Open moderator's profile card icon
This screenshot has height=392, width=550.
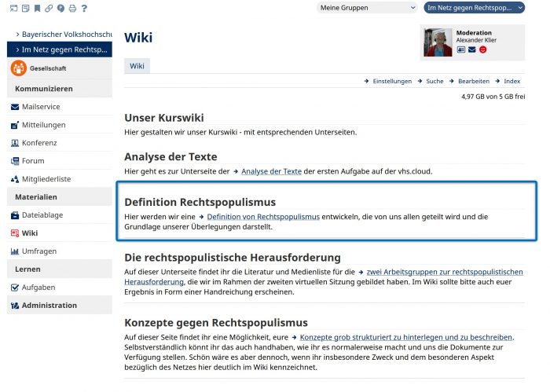pyautogui.click(x=461, y=49)
